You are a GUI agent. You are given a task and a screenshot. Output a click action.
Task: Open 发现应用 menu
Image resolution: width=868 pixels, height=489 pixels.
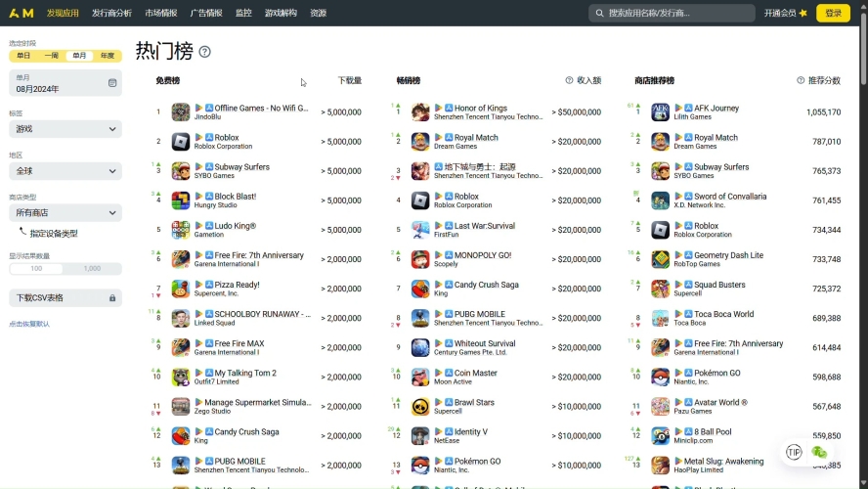point(63,13)
